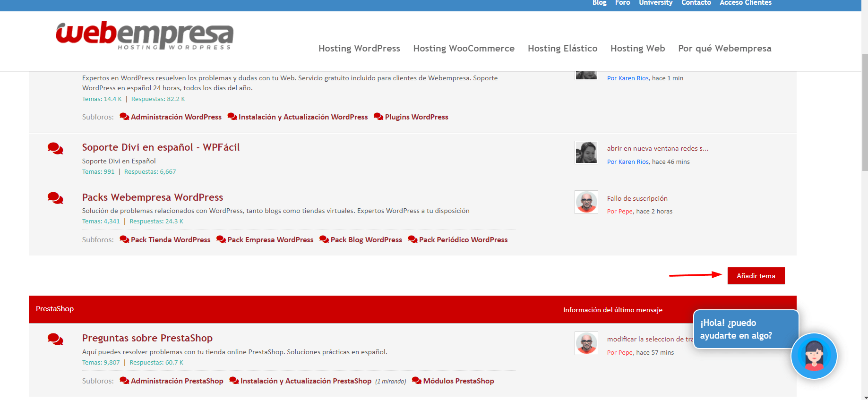The width and height of the screenshot is (868, 400).
Task: Open Instalación y Actualización WordPress subforum
Action: click(x=303, y=117)
